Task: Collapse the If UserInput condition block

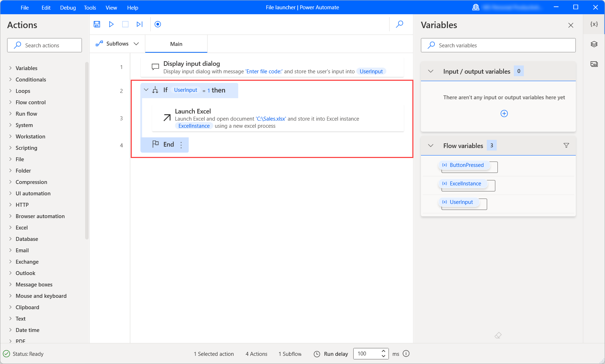Action: [x=146, y=90]
